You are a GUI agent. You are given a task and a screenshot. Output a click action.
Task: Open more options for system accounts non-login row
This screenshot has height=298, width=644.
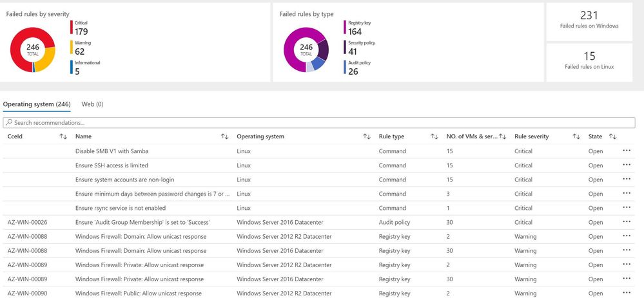(x=627, y=179)
